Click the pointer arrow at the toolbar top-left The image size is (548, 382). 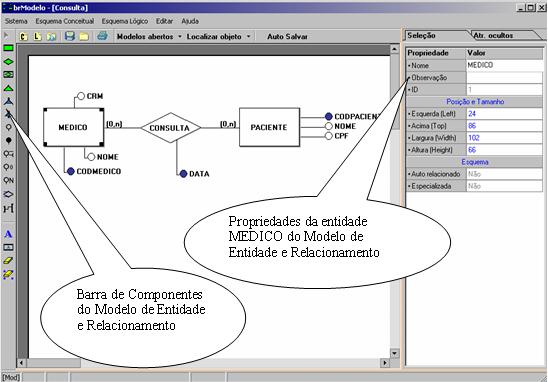point(6,35)
